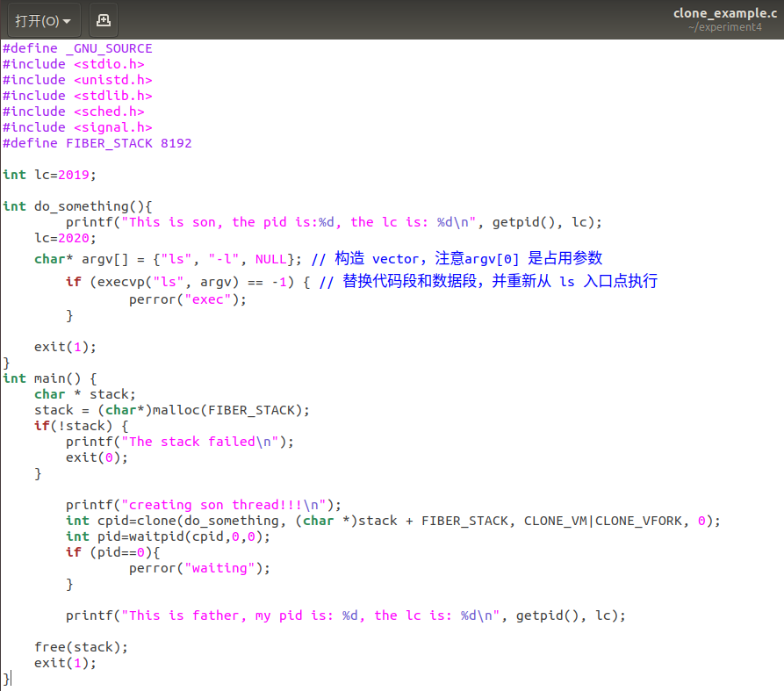Click the 'int main() {' line
The width and height of the screenshot is (784, 691).
tap(49, 378)
